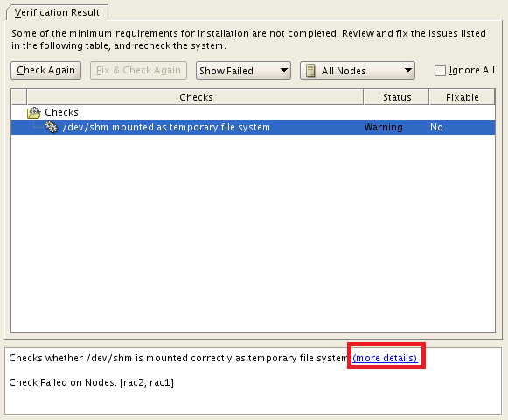Open the All Nodes dropdown
The width and height of the screenshot is (508, 420).
358,71
